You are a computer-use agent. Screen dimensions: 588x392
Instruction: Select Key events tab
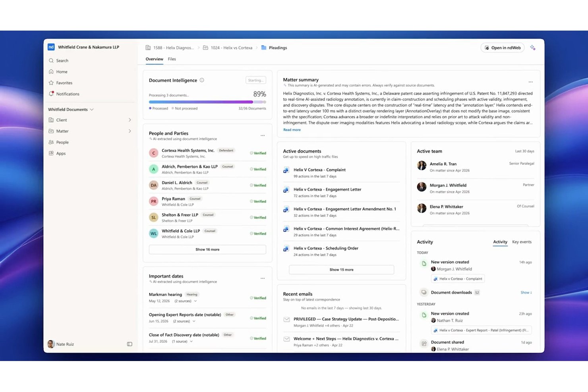522,242
